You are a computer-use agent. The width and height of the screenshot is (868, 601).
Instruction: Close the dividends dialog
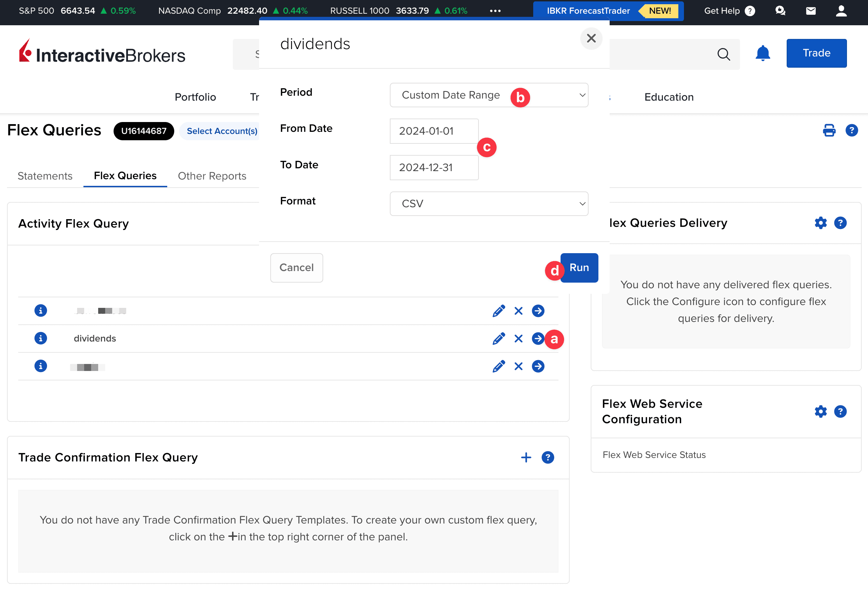(x=591, y=39)
